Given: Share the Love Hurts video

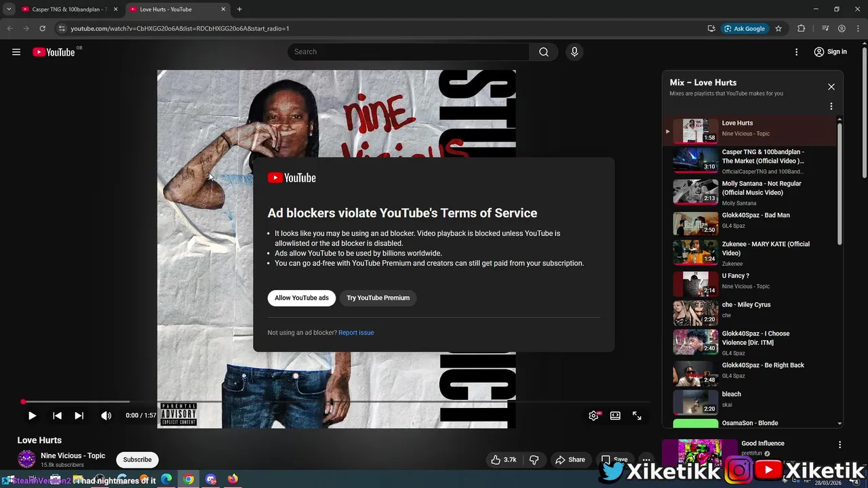Looking at the screenshot, I should (570, 460).
